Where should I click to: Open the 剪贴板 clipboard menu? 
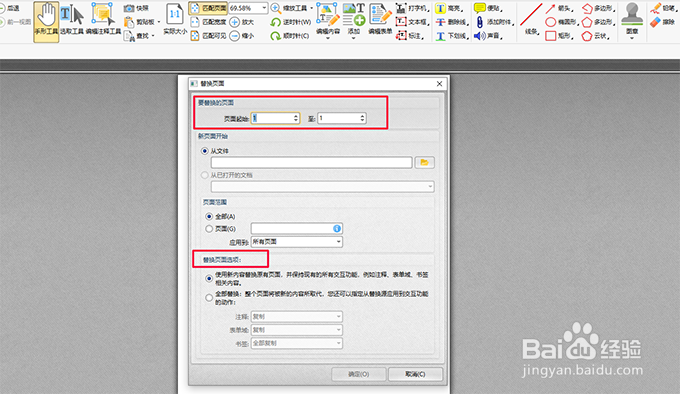coord(141,22)
